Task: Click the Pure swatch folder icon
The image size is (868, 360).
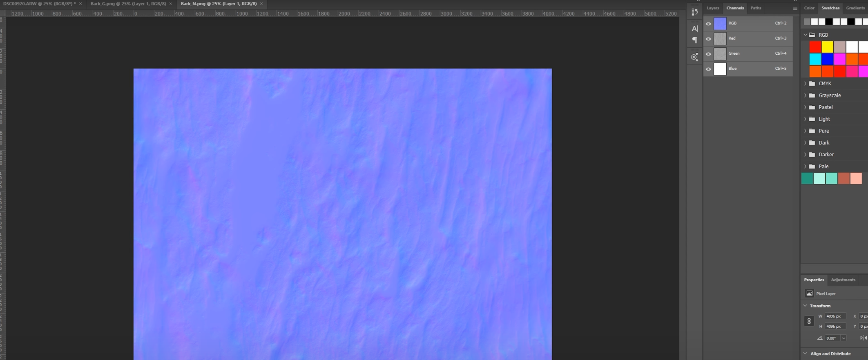Action: 812,131
